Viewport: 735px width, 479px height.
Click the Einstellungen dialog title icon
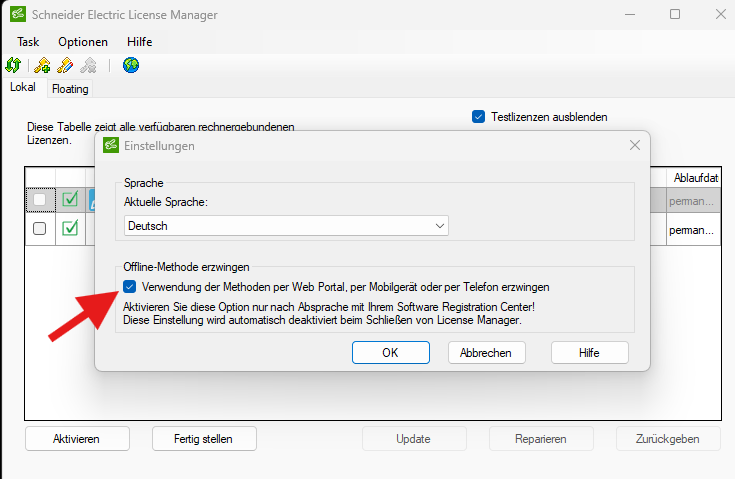pyautogui.click(x=111, y=145)
